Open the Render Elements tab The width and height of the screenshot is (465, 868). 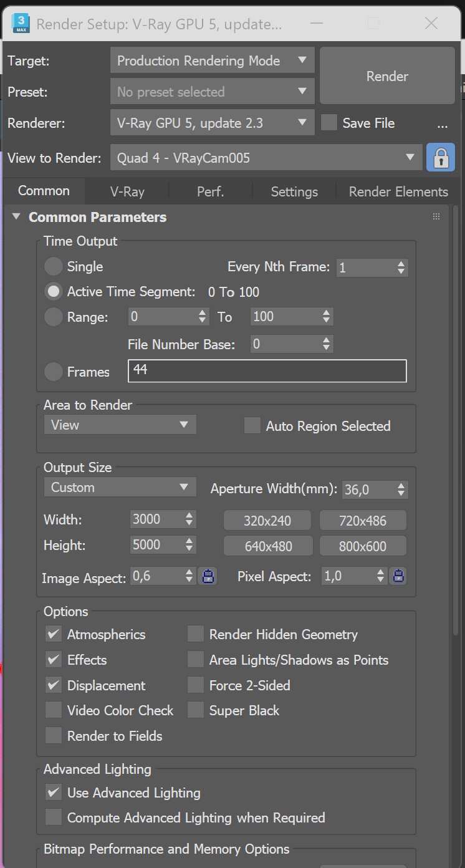398,191
